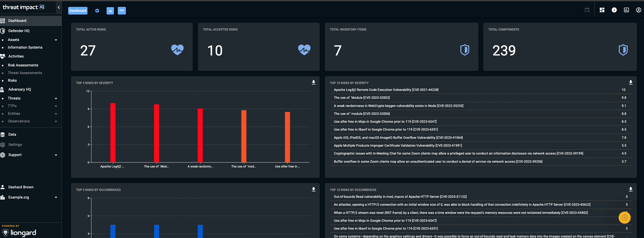Click the Dashboard button in toolbar
Image resolution: width=644 pixels, height=238 pixels.
point(78,11)
